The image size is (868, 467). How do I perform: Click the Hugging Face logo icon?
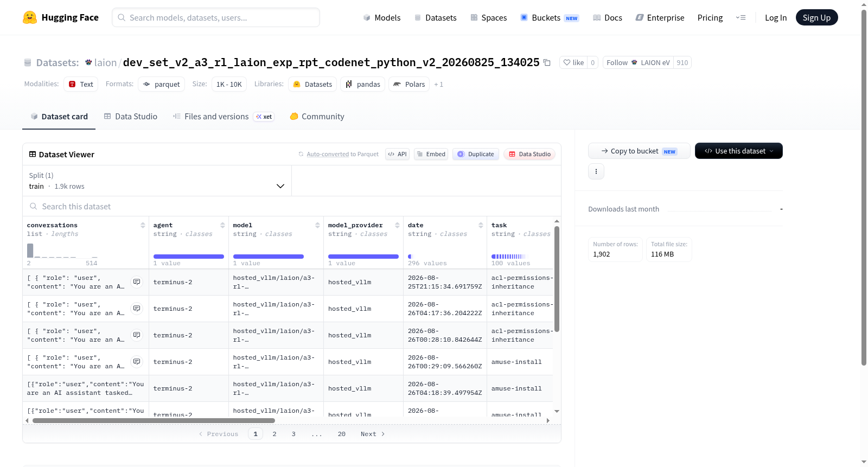pos(30,17)
